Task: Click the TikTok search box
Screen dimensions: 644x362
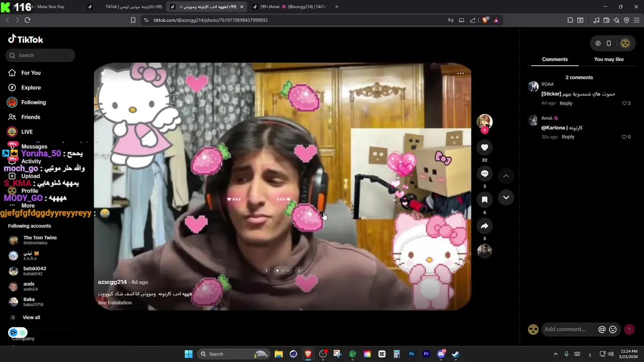Action: [x=40, y=55]
